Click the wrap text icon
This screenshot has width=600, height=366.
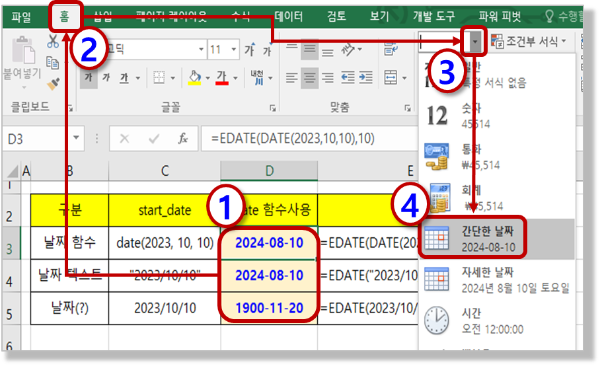(x=391, y=49)
